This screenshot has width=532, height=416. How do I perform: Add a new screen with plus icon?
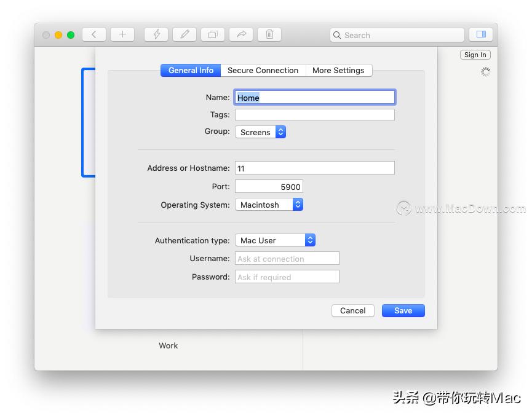click(122, 34)
